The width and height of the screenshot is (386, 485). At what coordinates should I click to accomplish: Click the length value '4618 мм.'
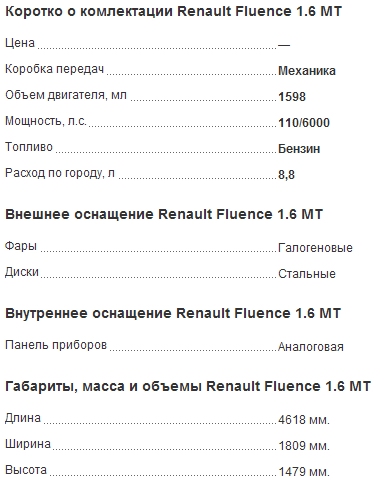[x=304, y=420]
